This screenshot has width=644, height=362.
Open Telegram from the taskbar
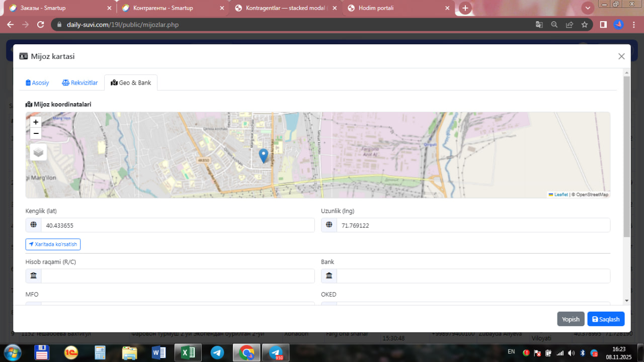tap(217, 352)
